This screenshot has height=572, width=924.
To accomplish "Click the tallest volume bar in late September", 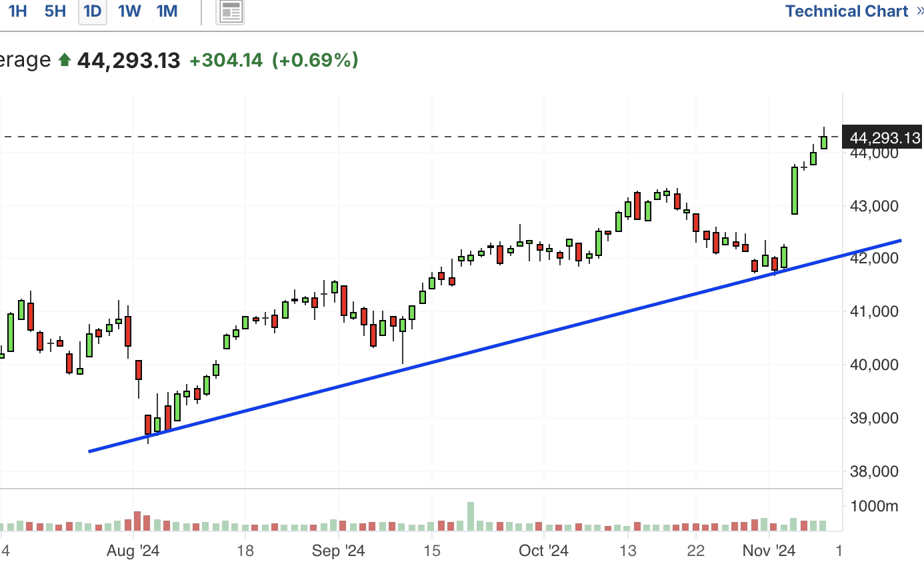I will coord(471,516).
